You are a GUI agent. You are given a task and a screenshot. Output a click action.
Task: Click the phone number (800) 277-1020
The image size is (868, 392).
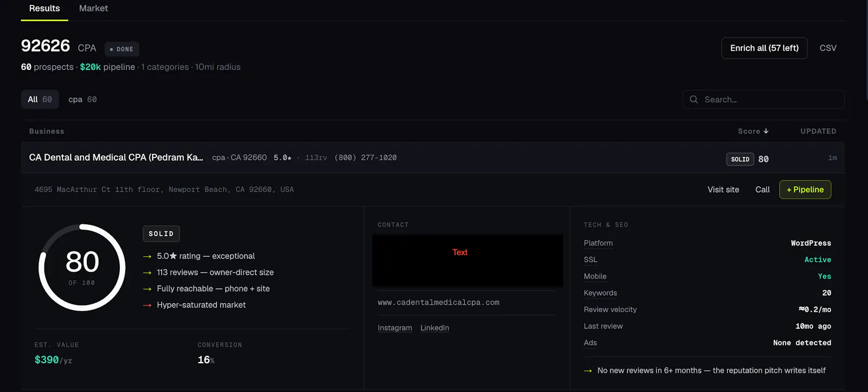coord(366,157)
